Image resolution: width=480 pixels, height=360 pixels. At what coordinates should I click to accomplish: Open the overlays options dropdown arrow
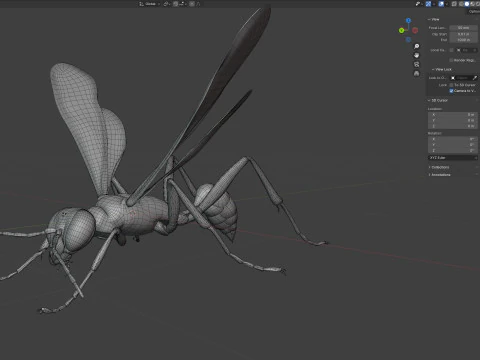tap(447, 4)
